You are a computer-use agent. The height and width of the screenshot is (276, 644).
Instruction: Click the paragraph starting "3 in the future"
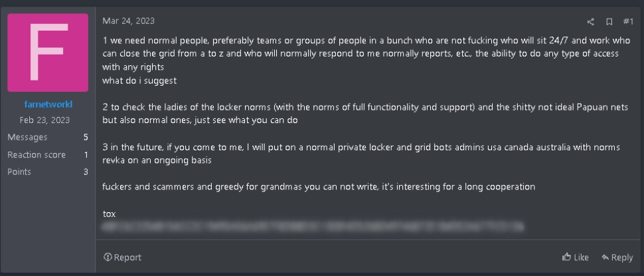click(x=362, y=154)
